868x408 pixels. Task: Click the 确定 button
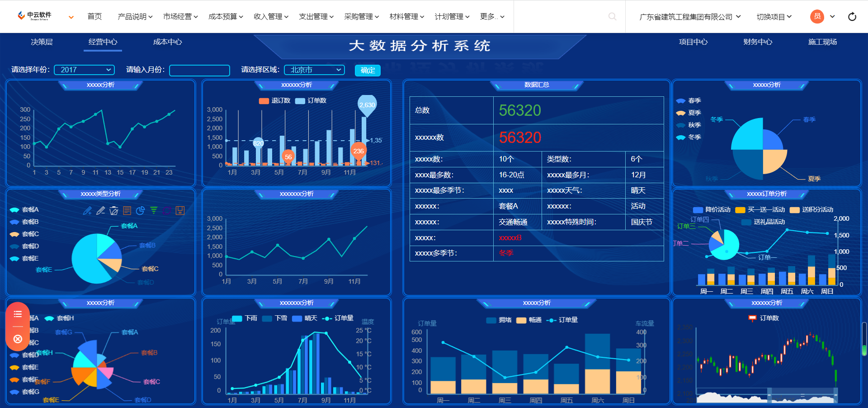pos(368,70)
